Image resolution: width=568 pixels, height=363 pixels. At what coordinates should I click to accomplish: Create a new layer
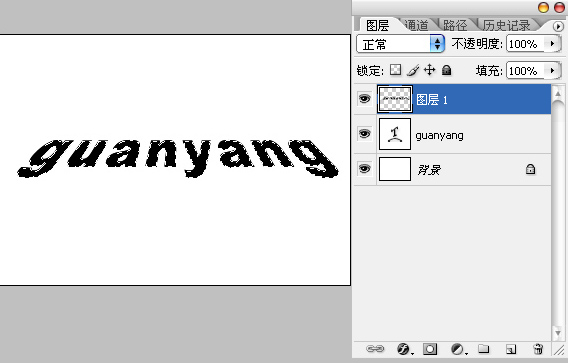(511, 349)
